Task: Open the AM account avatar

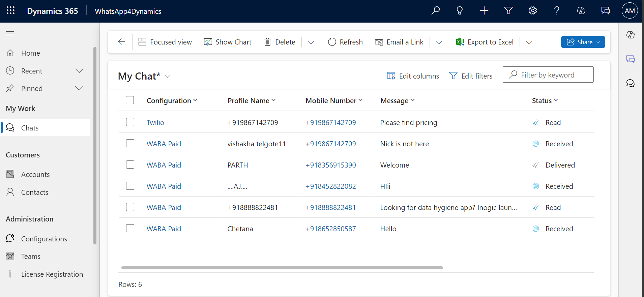Action: pos(630,11)
